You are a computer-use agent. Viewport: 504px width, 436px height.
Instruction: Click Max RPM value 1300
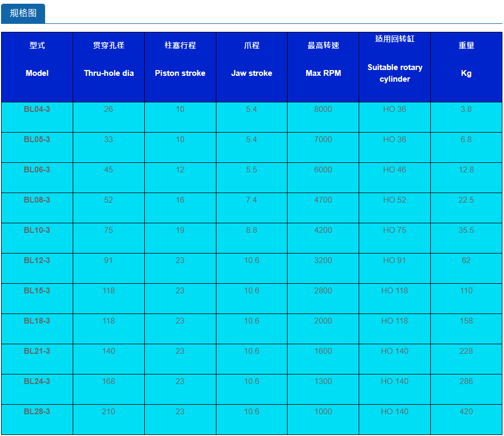323,381
